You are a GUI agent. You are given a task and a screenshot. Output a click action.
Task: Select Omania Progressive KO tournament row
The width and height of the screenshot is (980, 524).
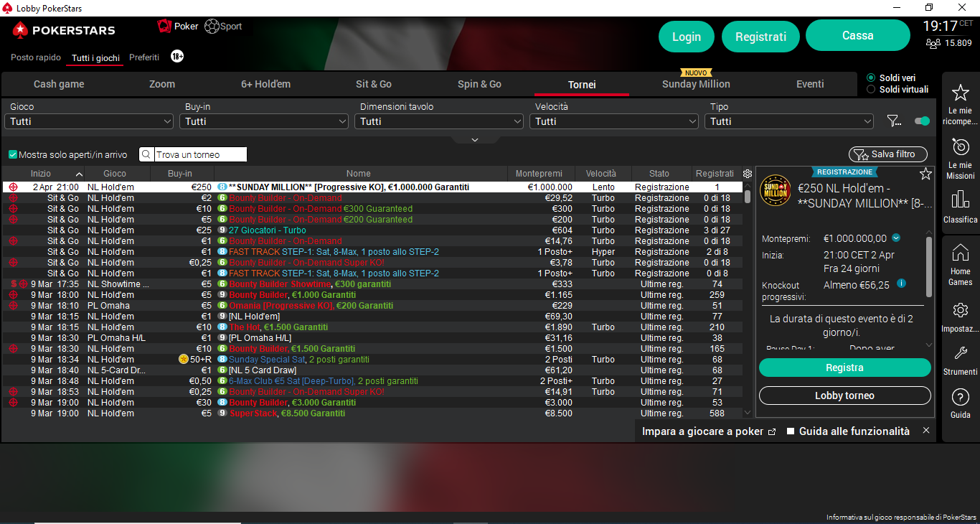(372, 306)
